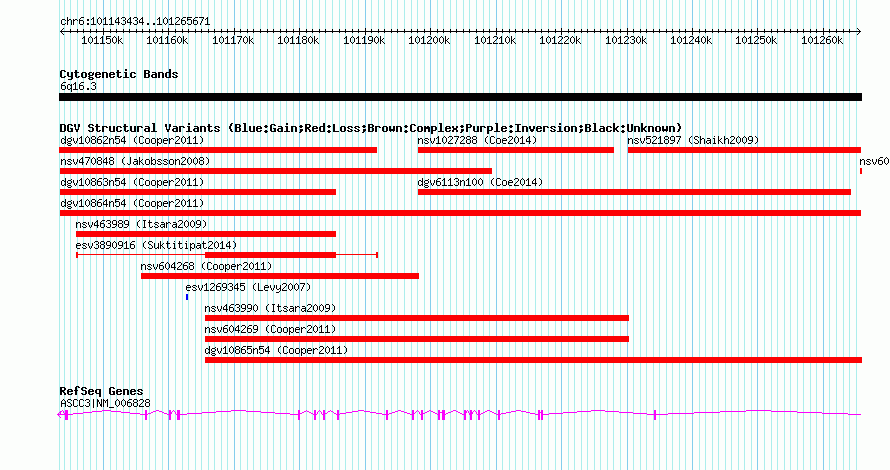Select the 101170k ruler tick label

tap(233, 40)
